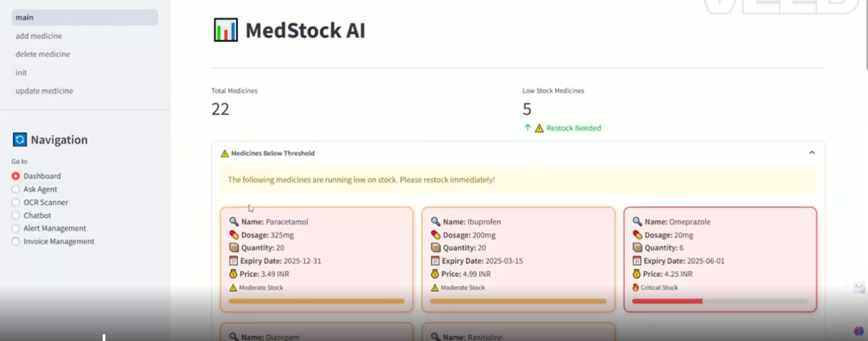Click the money bag icon beside 4.25 INR
868x341 pixels.
(x=637, y=274)
